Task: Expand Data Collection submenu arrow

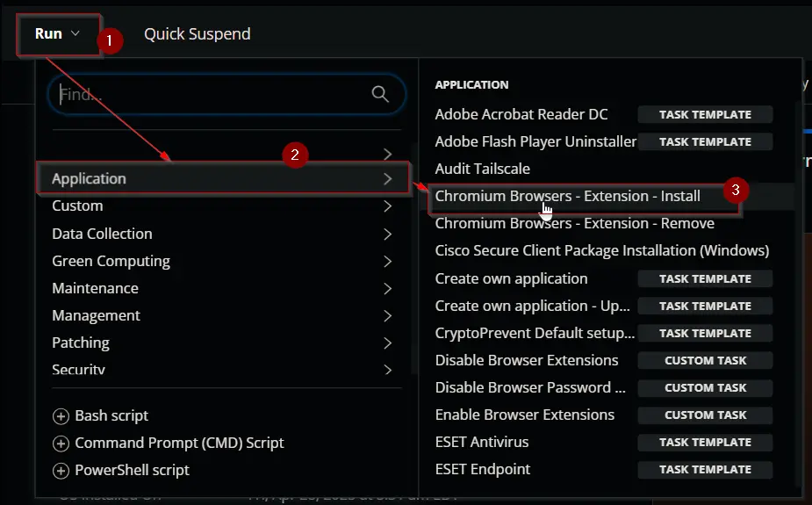Action: 387,234
